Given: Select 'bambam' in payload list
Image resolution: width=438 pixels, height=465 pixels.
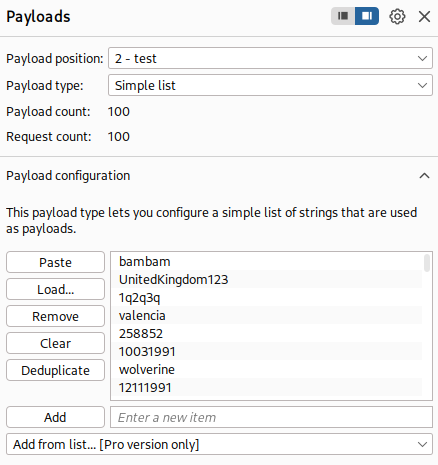Looking at the screenshot, I should click(x=267, y=262).
